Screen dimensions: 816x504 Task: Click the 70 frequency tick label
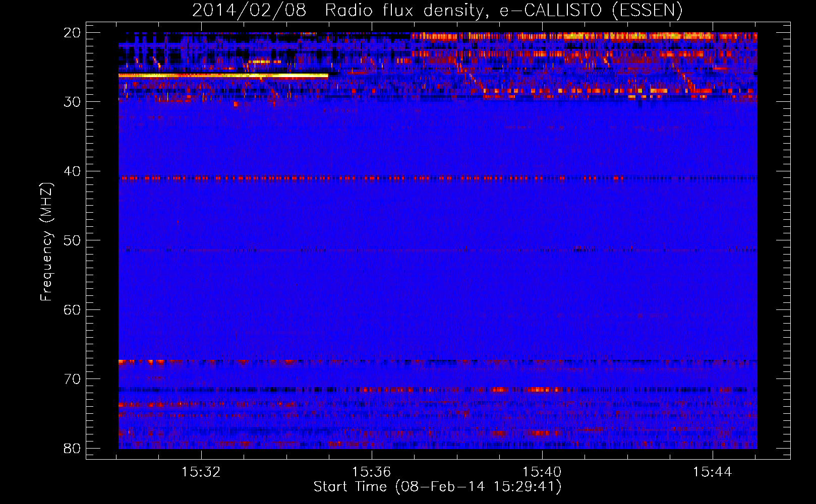[x=73, y=379]
